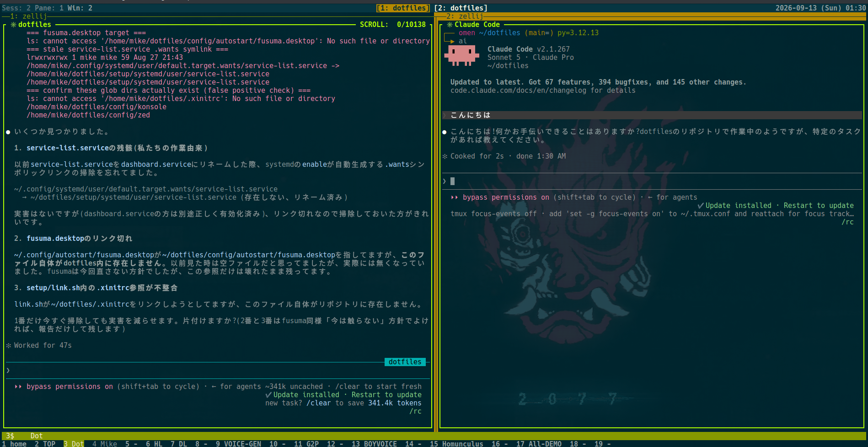Image resolution: width=868 pixels, height=447 pixels.
Task: Click the bypass permissions arrows icon in the right pane
Action: tap(455, 197)
